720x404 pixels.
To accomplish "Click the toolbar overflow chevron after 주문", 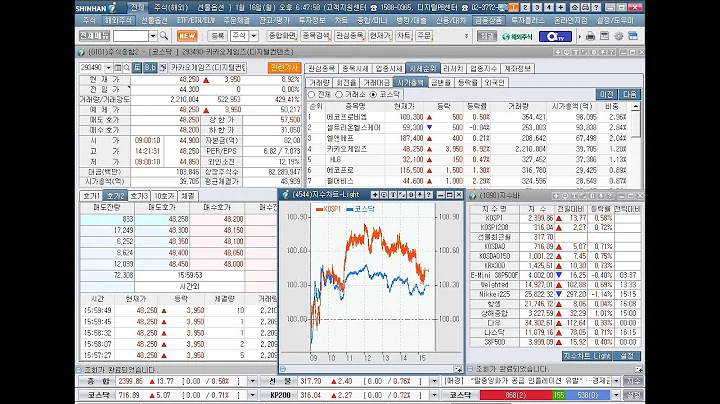I will point(467,36).
